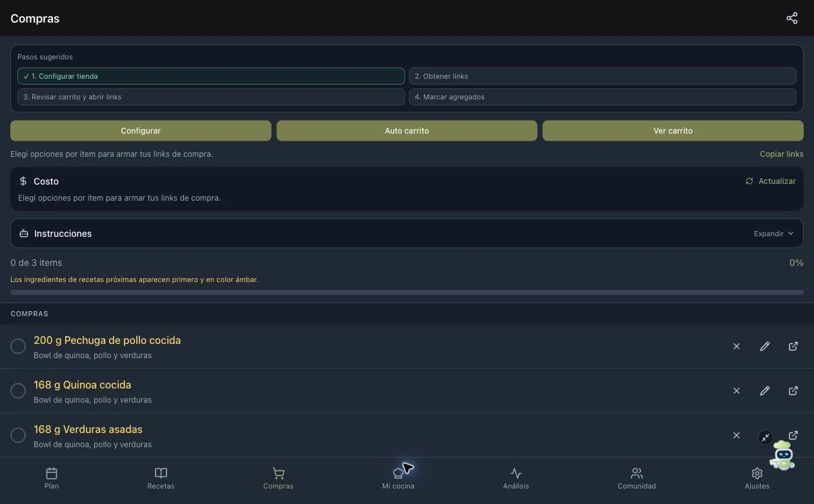
Task: Click the COMPRAS section header
Action: [x=29, y=314]
